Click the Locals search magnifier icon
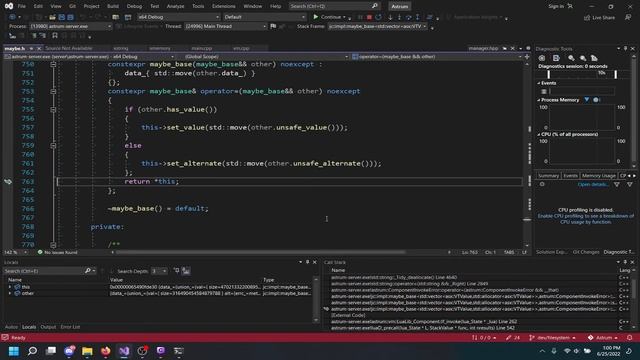The height and width of the screenshot is (360, 640). click(87, 271)
